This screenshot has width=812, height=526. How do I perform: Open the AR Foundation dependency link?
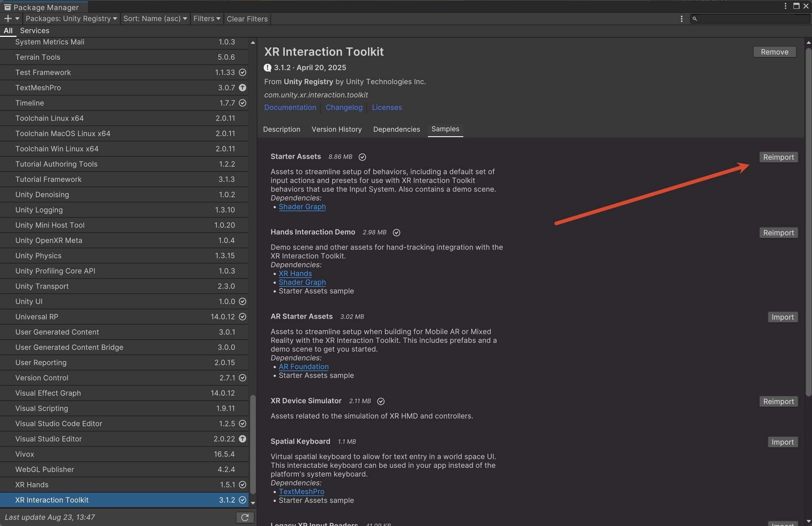tap(304, 367)
